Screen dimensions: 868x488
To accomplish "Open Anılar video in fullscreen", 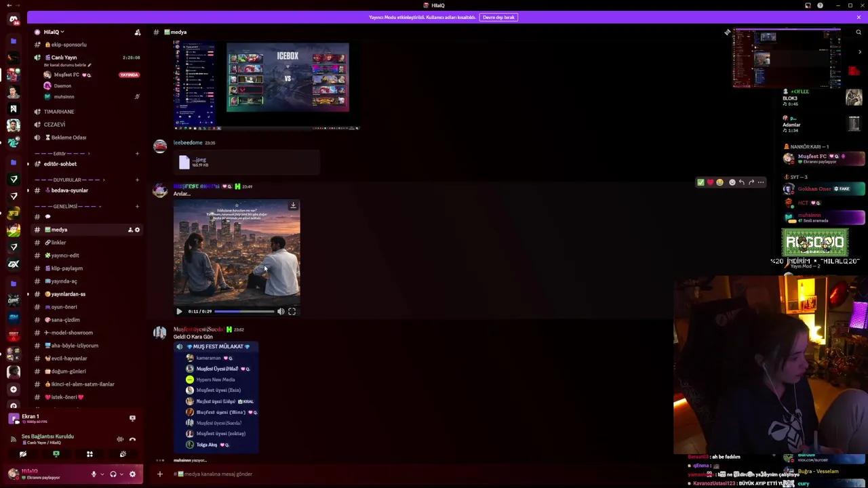I will click(292, 311).
